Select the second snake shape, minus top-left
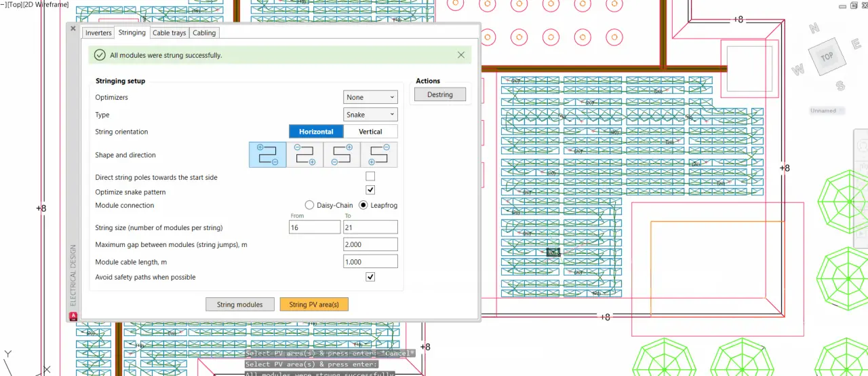This screenshot has height=376, width=868. coord(304,155)
